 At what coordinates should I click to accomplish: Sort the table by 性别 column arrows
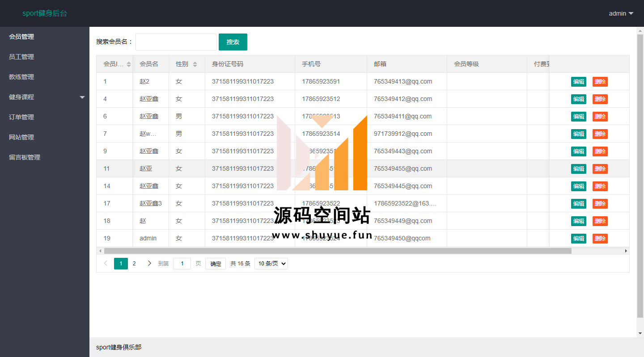tap(195, 64)
